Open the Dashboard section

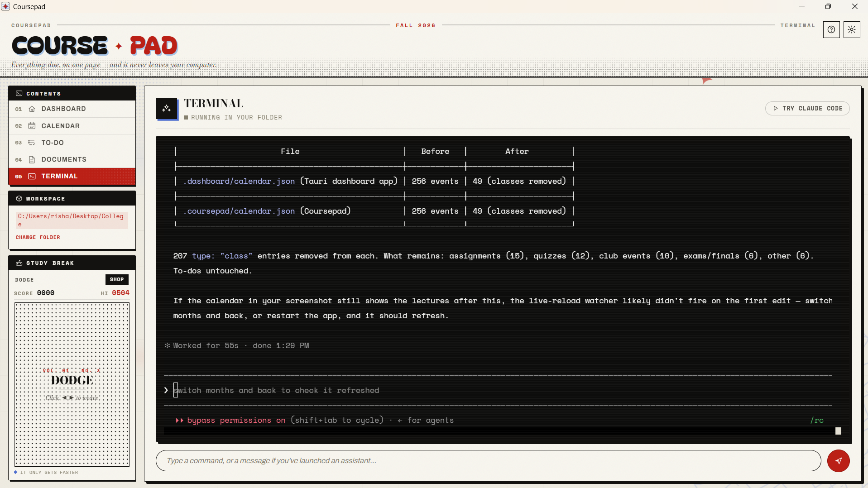pos(72,109)
